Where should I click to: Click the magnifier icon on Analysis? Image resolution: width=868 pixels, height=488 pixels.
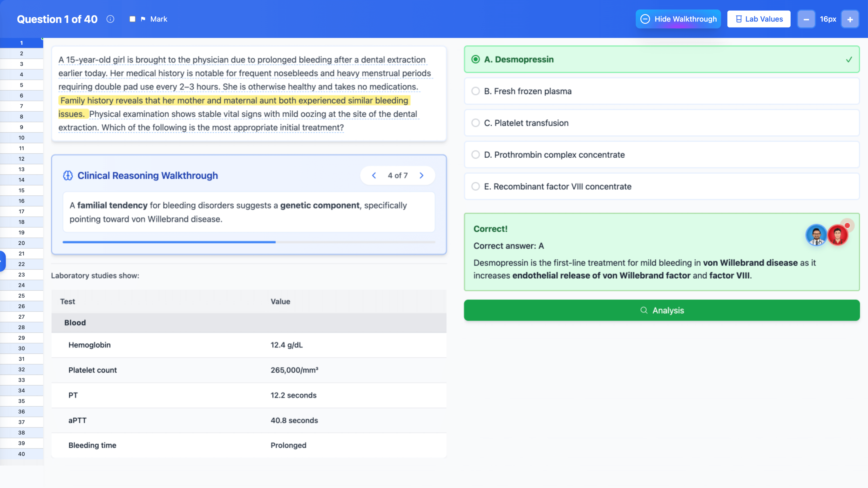click(644, 310)
